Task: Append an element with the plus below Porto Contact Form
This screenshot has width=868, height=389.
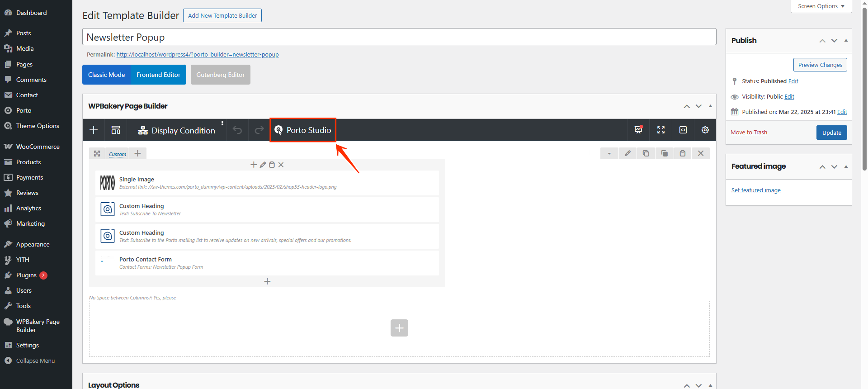Action: pos(267,281)
